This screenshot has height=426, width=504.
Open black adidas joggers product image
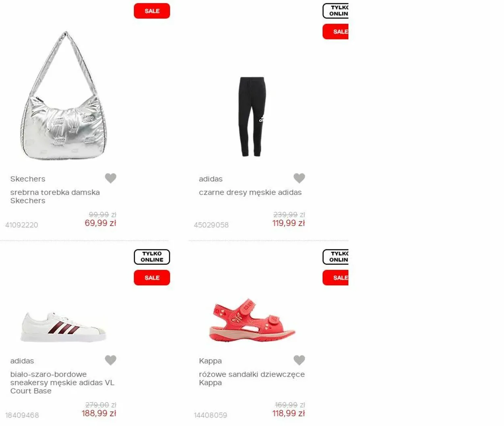click(252, 117)
